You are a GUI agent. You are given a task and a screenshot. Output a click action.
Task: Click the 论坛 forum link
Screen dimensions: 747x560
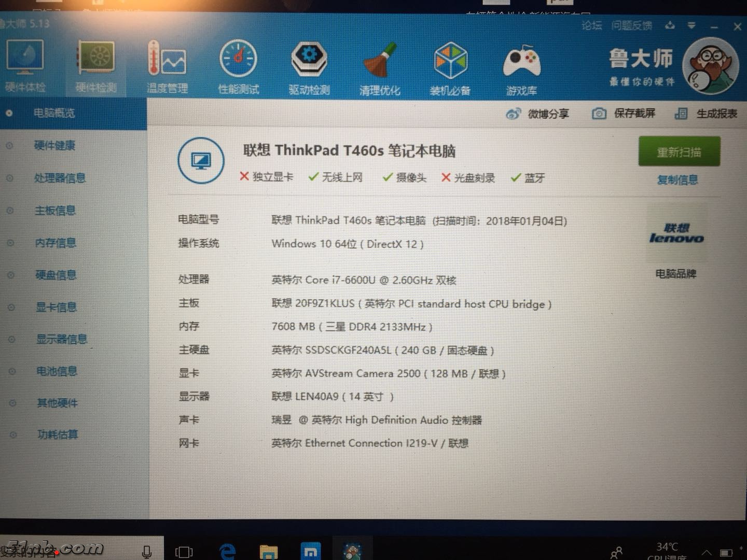tap(592, 25)
